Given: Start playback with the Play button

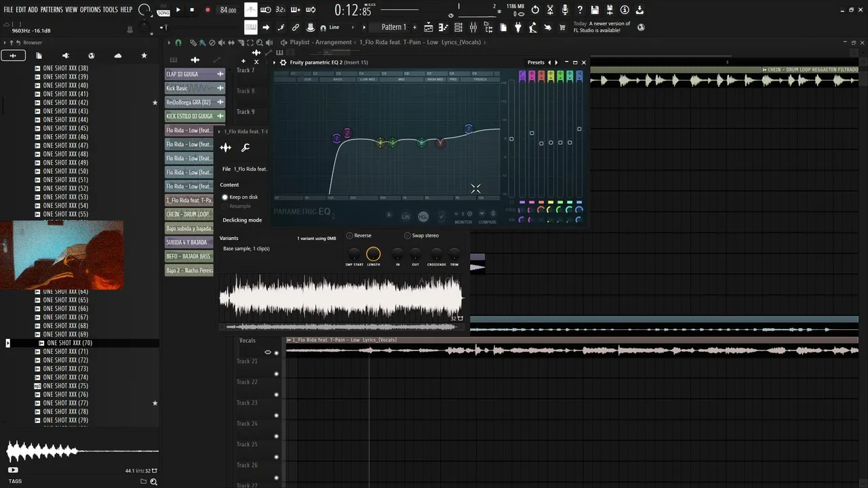Looking at the screenshot, I should (178, 10).
